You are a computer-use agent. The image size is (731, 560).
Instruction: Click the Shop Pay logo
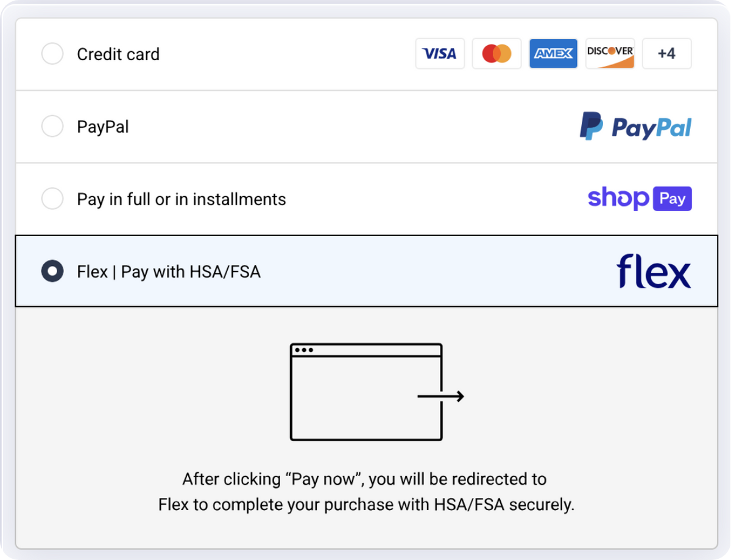pyautogui.click(x=640, y=198)
